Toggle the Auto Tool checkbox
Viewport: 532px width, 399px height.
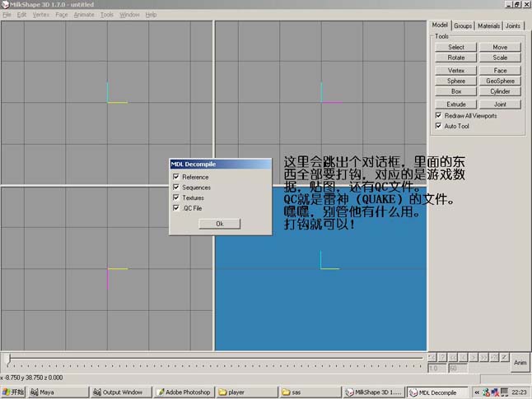[x=438, y=126]
